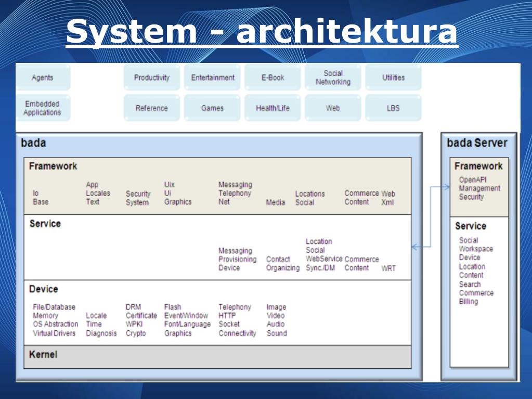Click the Time entry
Screen dimensions: 532x399
(x=94, y=325)
